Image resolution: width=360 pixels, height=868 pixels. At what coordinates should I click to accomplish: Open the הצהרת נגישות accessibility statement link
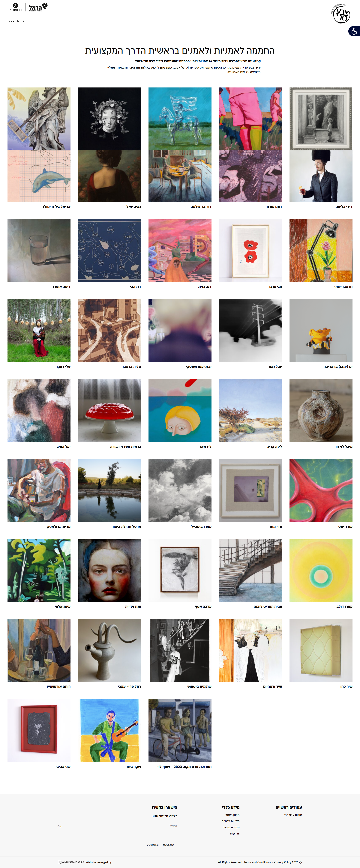231,827
